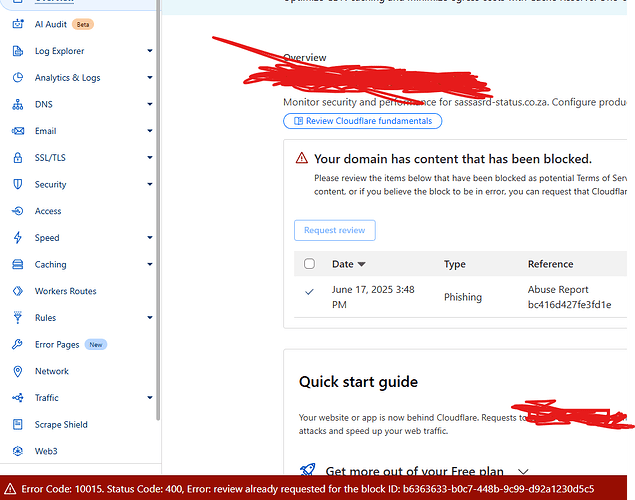
Task: Click the Log Explorer document icon
Action: [x=18, y=51]
